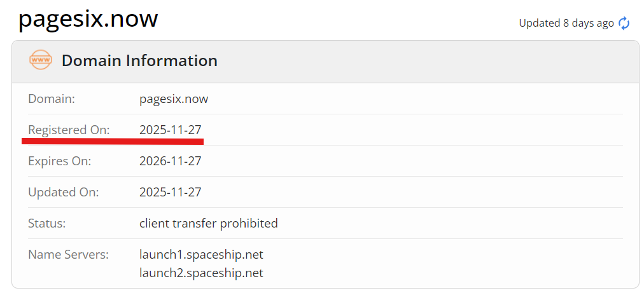Screen dimensions: 644x293
Task: Click the Updated On date value
Action: [x=171, y=193]
